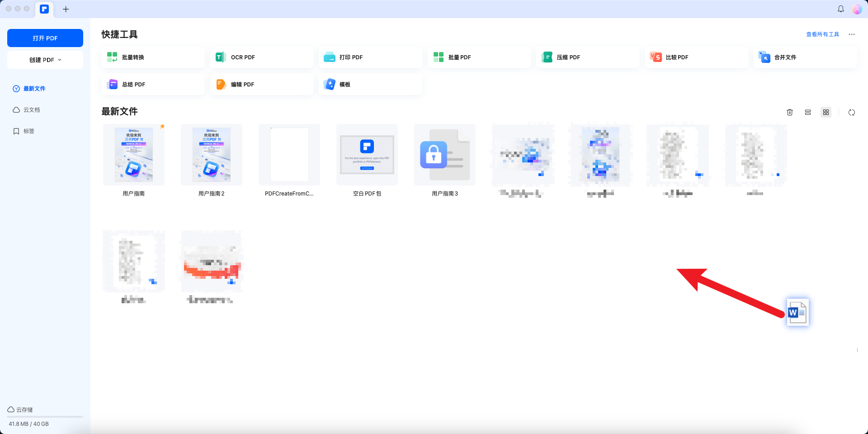Image resolution: width=868 pixels, height=434 pixels.
Task: Select 云文档 in the sidebar
Action: click(x=30, y=110)
